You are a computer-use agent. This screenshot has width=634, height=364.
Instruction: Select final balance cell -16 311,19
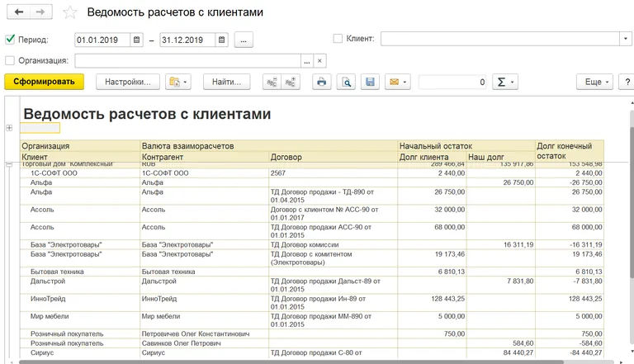tap(570, 244)
